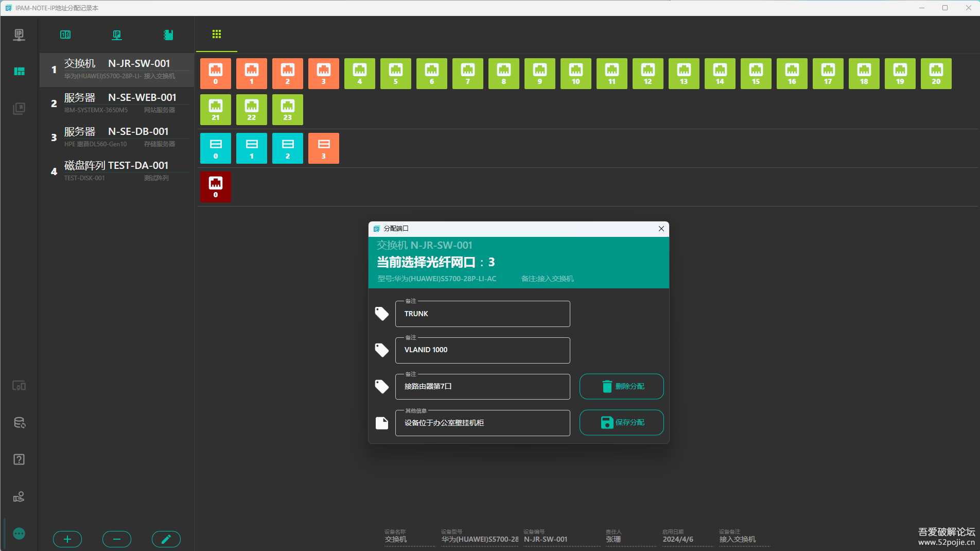Click 保存分配 save allocation button
980x551 pixels.
pos(622,422)
